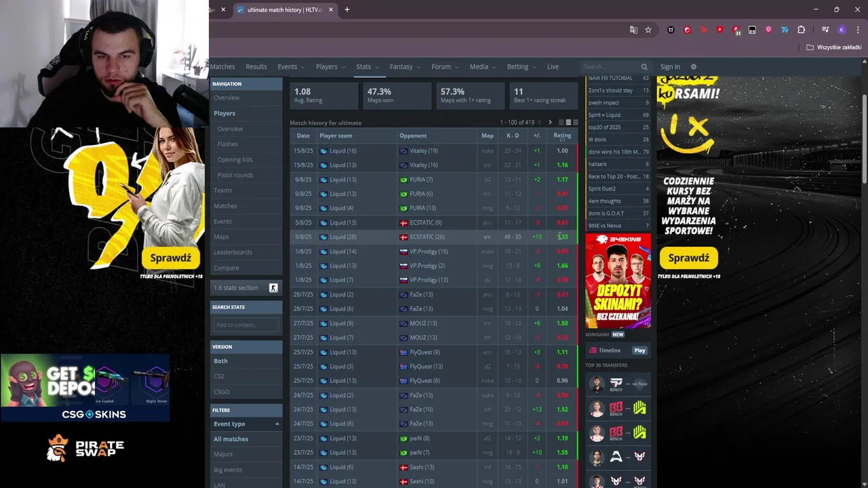Select All matches event type
This screenshot has height=488, width=868.
click(x=231, y=439)
